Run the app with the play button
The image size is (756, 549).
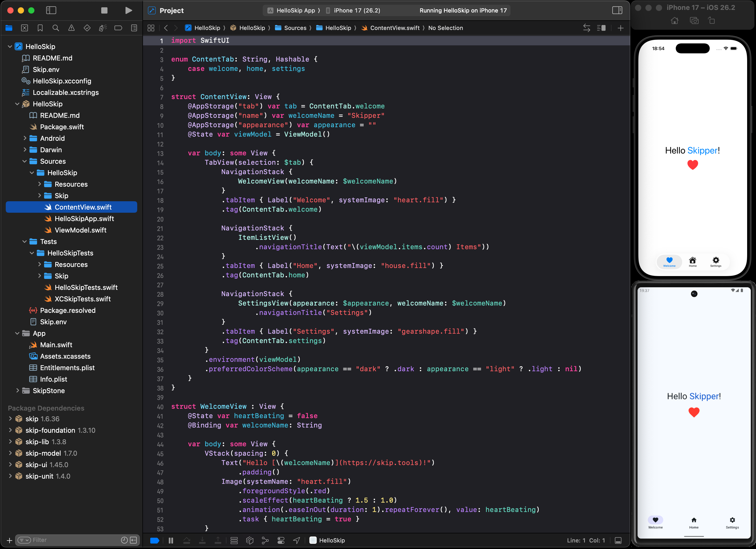(129, 10)
